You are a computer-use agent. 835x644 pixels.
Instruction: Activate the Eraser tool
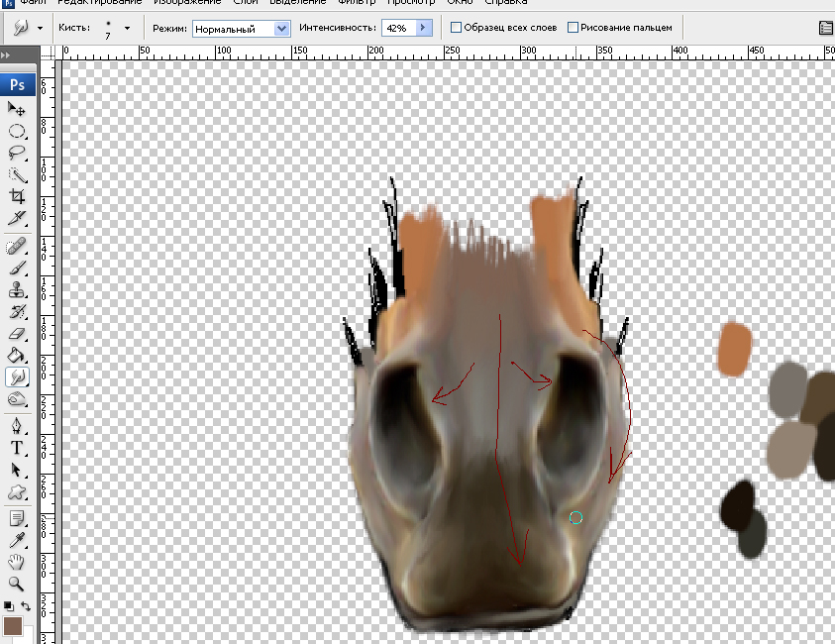coord(17,334)
